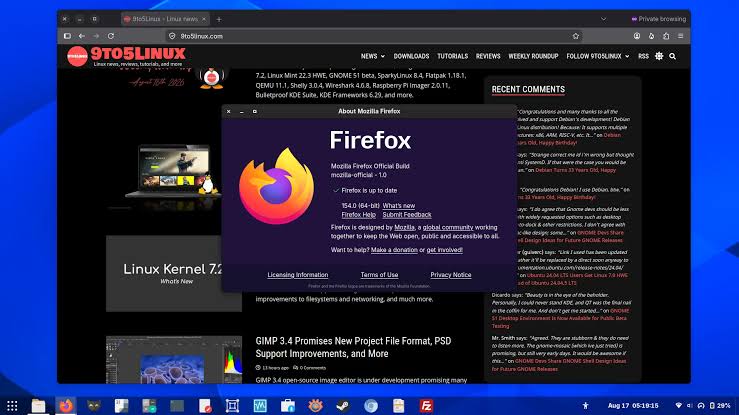Image resolution: width=739 pixels, height=415 pixels.
Task: Open the Firefox extensions puzzle icon
Action: pos(666,36)
